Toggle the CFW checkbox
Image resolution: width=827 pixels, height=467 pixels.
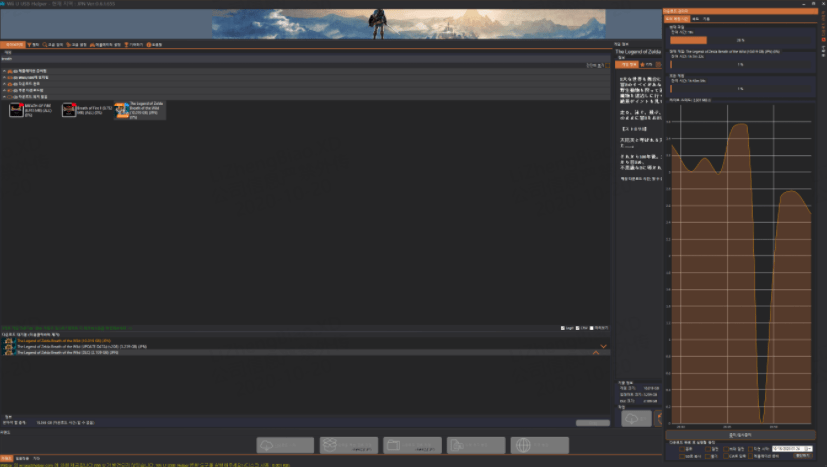578,328
